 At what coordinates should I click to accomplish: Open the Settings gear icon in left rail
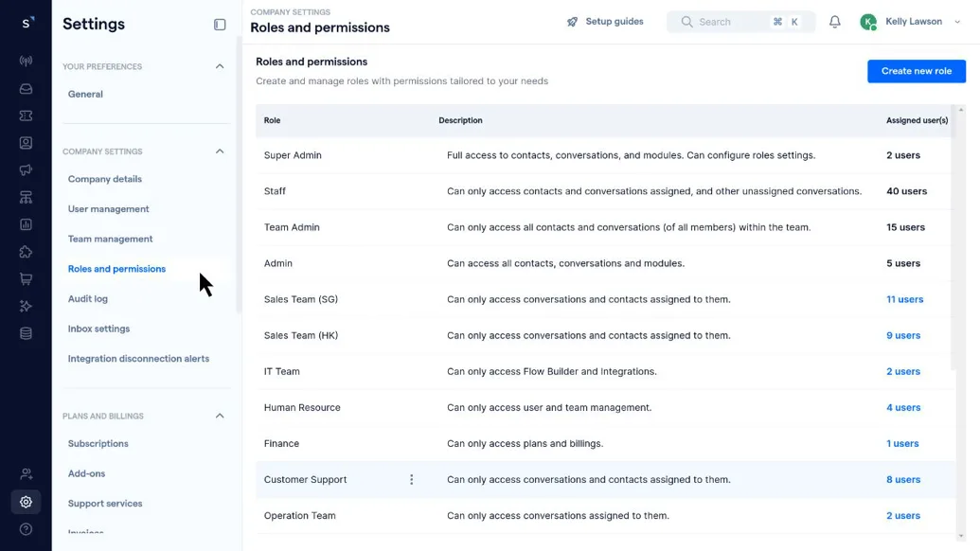(x=26, y=502)
